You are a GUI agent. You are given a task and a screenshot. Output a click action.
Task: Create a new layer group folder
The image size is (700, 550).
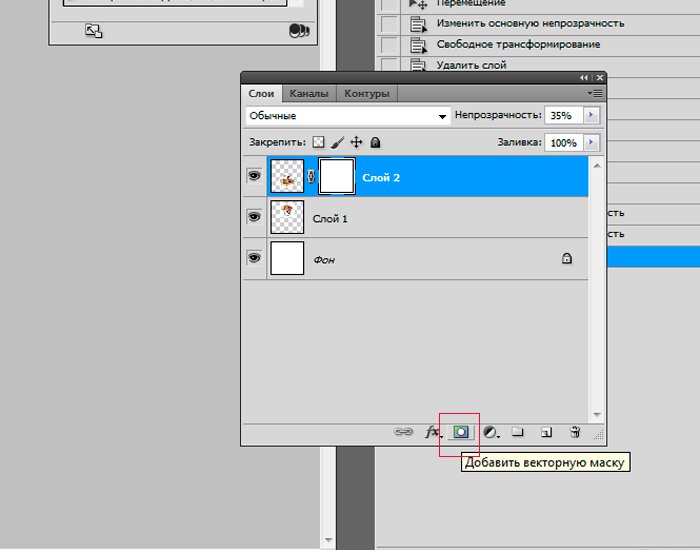pos(518,432)
